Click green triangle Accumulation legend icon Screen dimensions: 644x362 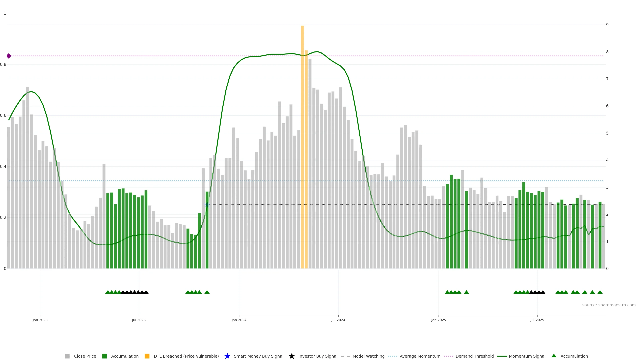tap(554, 356)
